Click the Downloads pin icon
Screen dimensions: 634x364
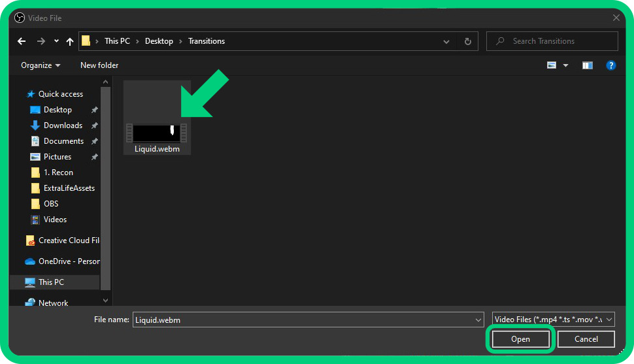pos(94,125)
